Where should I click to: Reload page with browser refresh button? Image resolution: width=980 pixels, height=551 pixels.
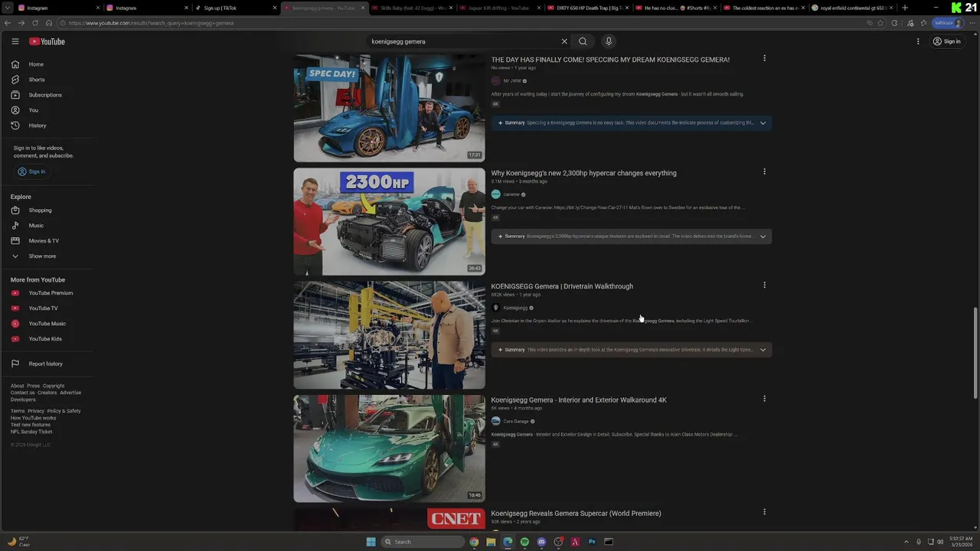34,23
